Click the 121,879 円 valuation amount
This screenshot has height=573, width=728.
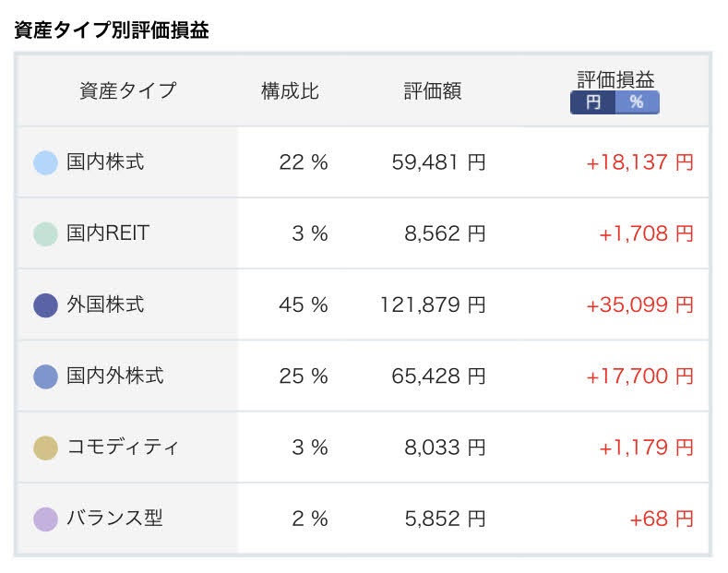click(433, 305)
